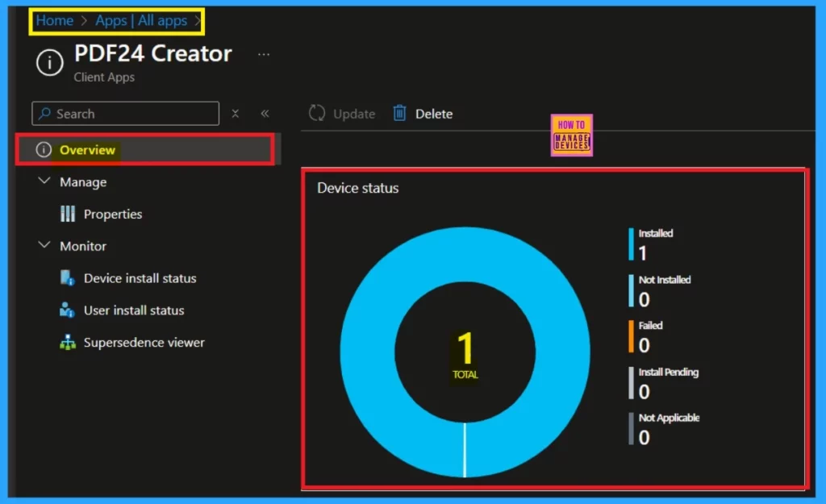Click the Delete trash icon

tap(400, 113)
